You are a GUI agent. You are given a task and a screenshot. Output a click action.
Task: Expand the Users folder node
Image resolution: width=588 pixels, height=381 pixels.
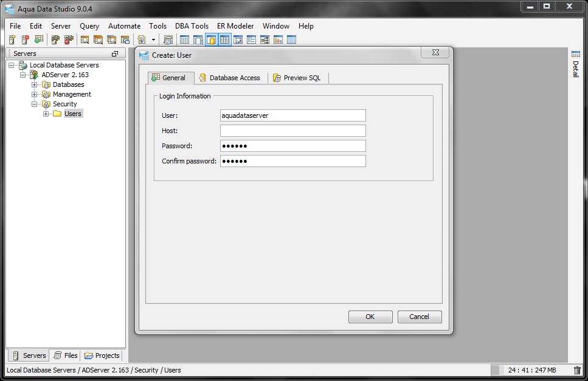(46, 114)
